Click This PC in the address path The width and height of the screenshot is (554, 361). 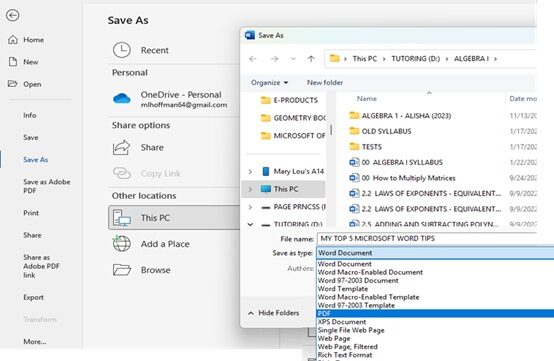click(365, 59)
